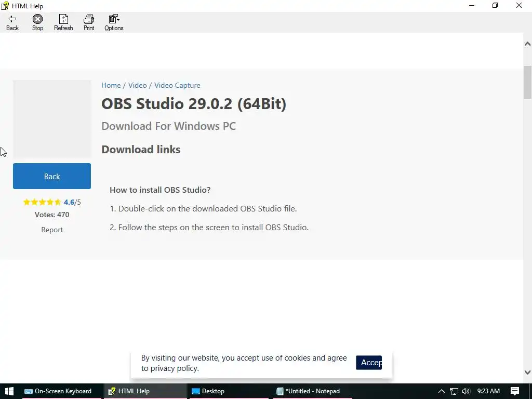Open the network tray icon
Image resolution: width=532 pixels, height=399 pixels.
coord(454,391)
